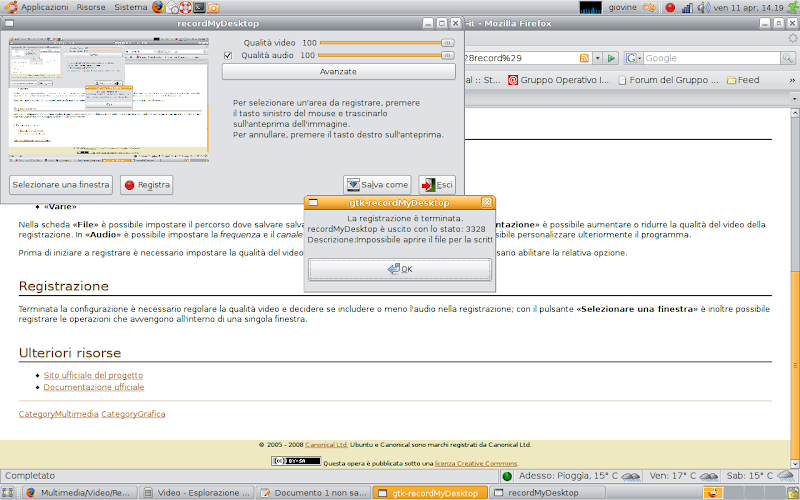
Task: Expand the bookmarks toolbar overflow chevron
Action: coord(792,80)
